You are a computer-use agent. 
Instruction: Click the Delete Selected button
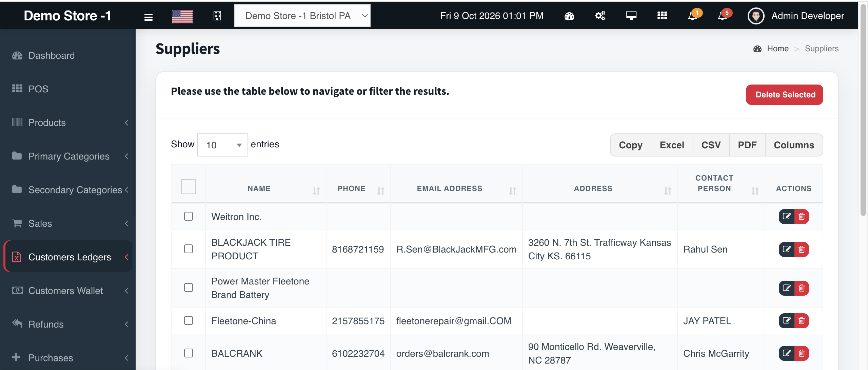point(785,95)
